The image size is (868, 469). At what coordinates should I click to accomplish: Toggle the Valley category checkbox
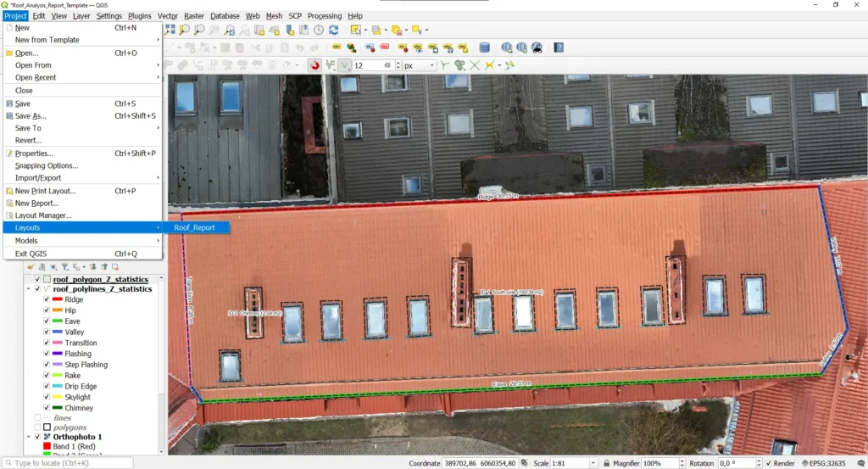pos(47,332)
